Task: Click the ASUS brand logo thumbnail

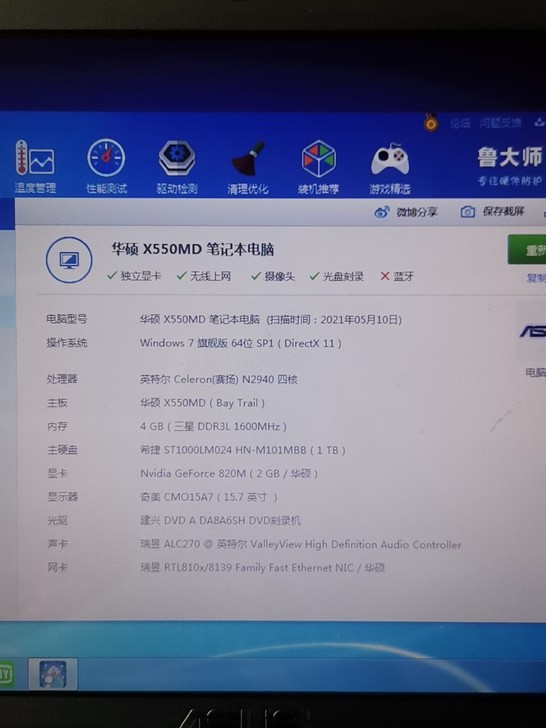Action: click(532, 331)
